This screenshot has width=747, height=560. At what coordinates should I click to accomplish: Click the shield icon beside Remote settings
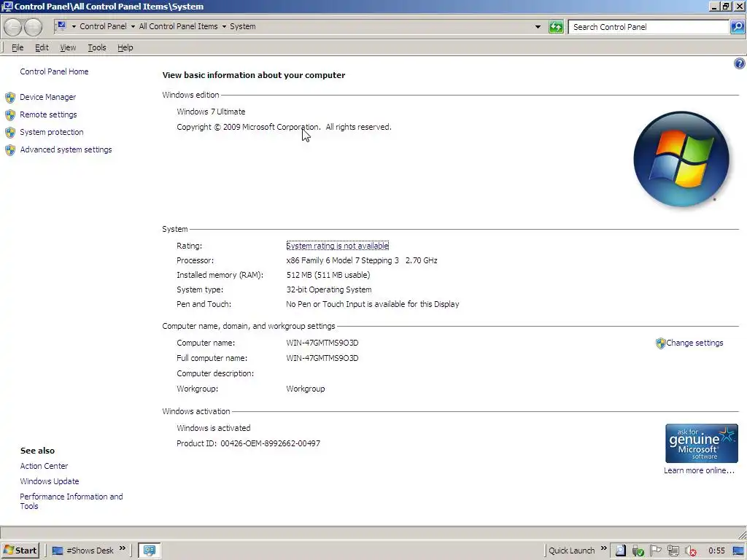coord(10,115)
